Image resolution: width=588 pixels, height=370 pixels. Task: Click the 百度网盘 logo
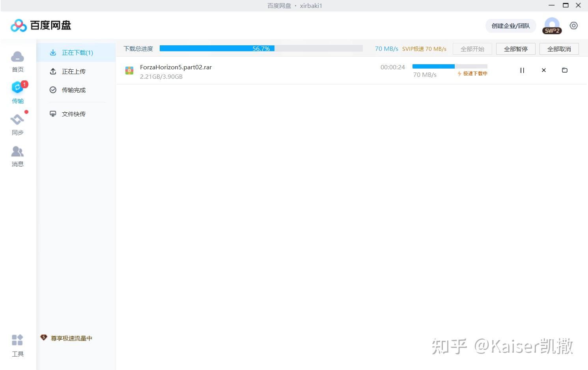pyautogui.click(x=41, y=25)
